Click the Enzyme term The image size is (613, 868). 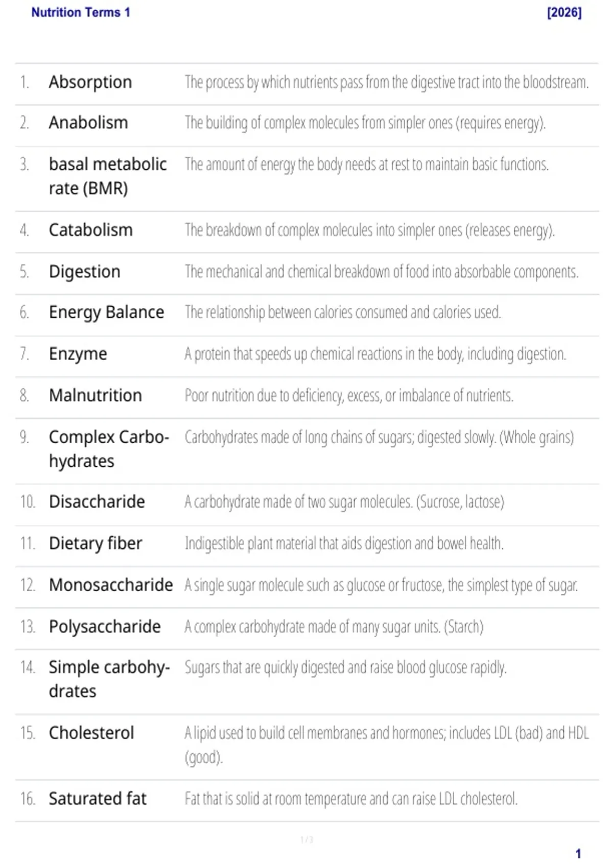[78, 354]
